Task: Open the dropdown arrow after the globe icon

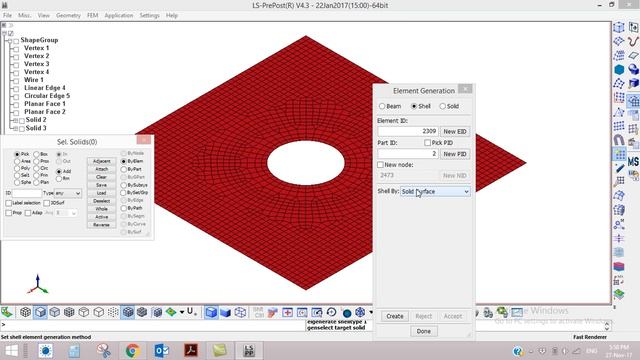Action: [371, 312]
